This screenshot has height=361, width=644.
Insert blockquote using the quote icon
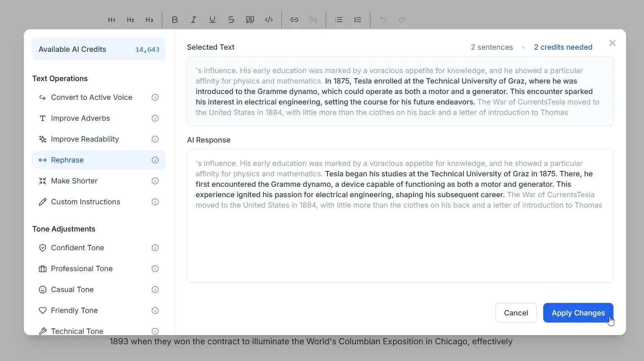click(x=250, y=20)
